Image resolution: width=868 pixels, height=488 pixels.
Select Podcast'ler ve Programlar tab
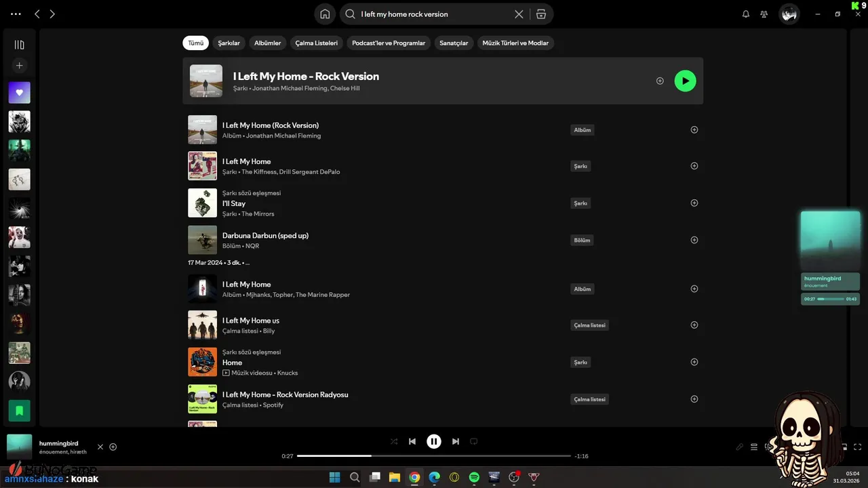coord(389,43)
